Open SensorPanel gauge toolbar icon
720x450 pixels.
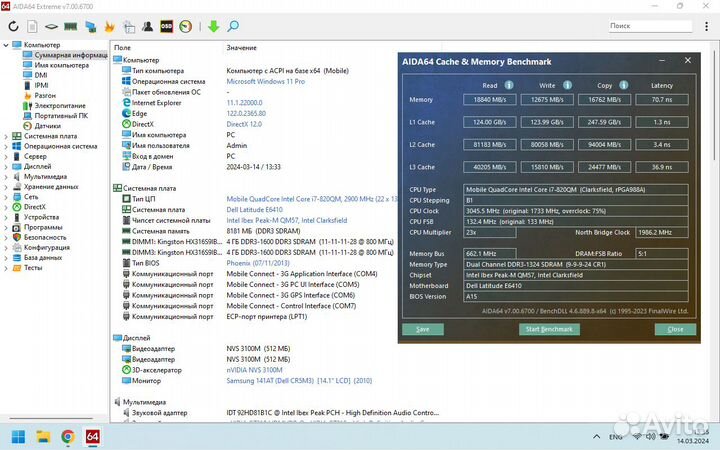coord(186,26)
